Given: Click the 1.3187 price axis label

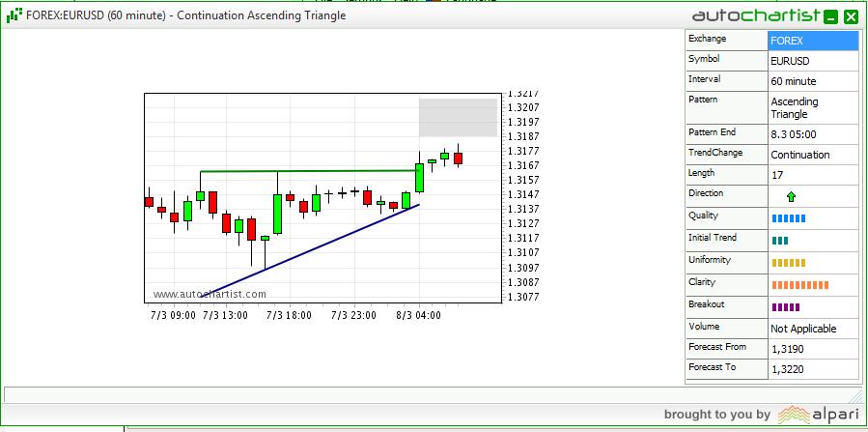Looking at the screenshot, I should coord(523,136).
